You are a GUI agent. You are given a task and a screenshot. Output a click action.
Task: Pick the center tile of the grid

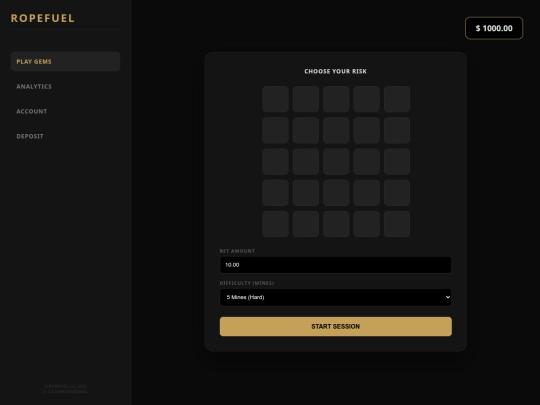[x=336, y=162]
